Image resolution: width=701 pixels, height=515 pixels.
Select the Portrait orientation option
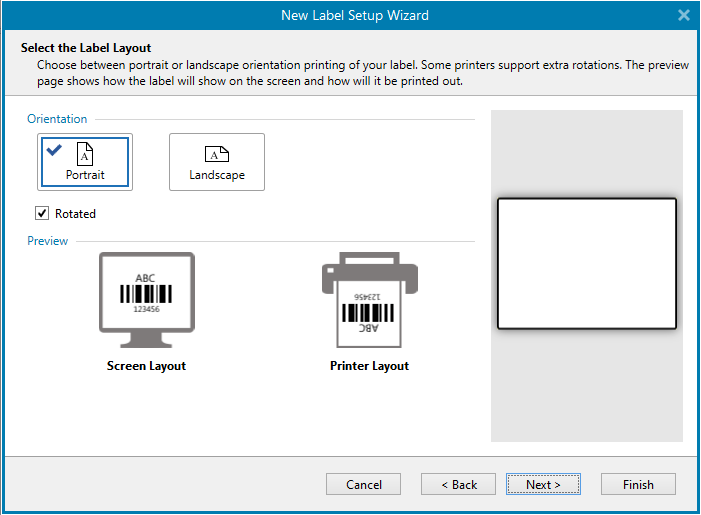85,162
